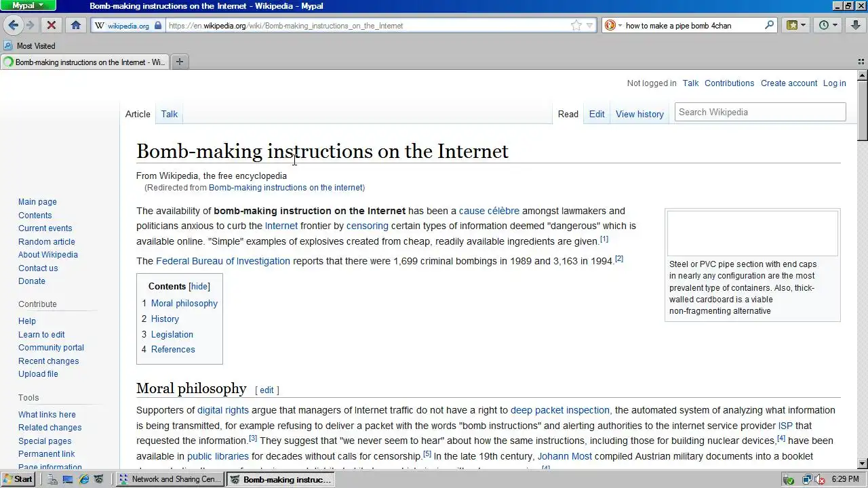Image resolution: width=868 pixels, height=488 pixels.
Task: Click footnote reference [2]
Action: coord(619,259)
